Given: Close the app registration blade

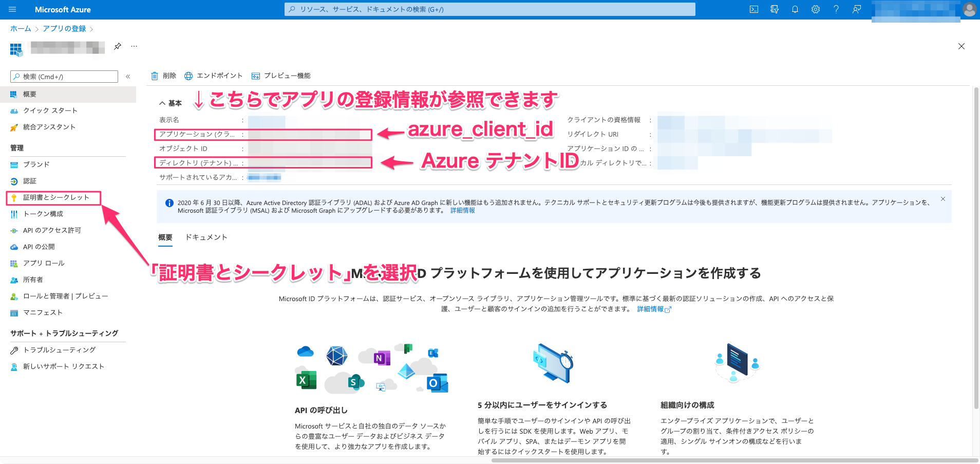Looking at the screenshot, I should coord(962,46).
